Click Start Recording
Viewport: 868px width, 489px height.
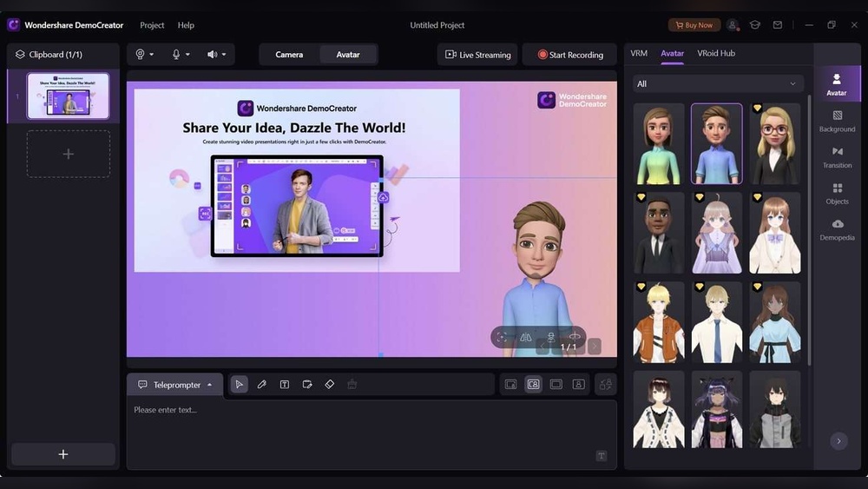tap(570, 55)
